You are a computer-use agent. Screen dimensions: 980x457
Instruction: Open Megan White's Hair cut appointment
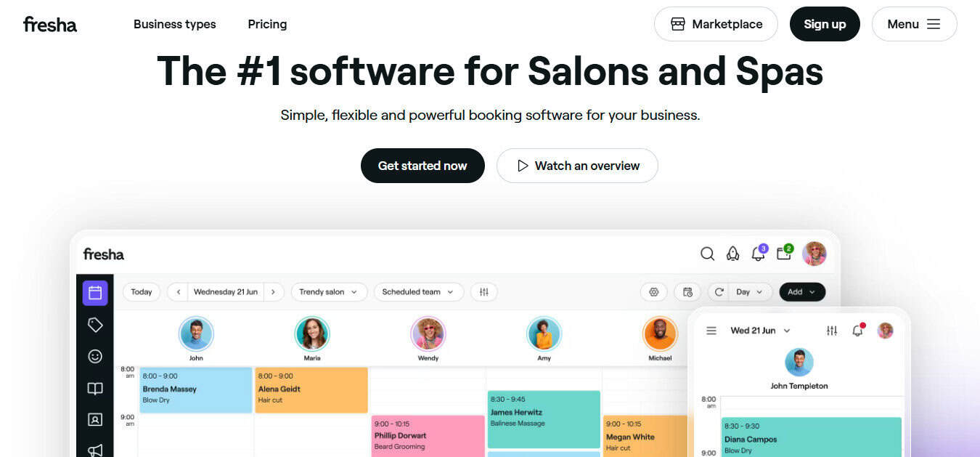645,436
